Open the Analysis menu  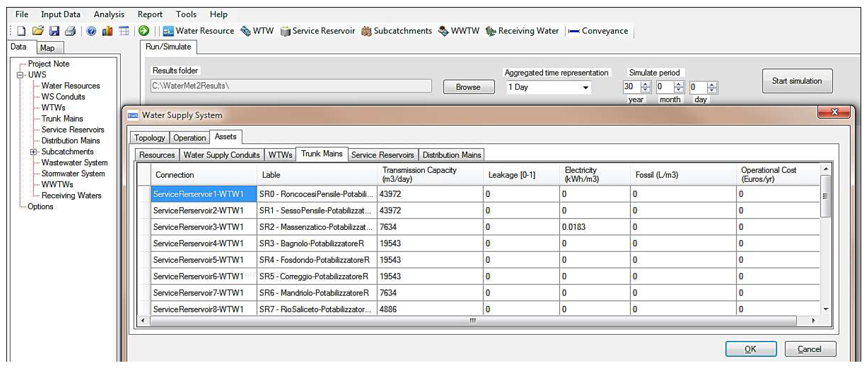(109, 14)
